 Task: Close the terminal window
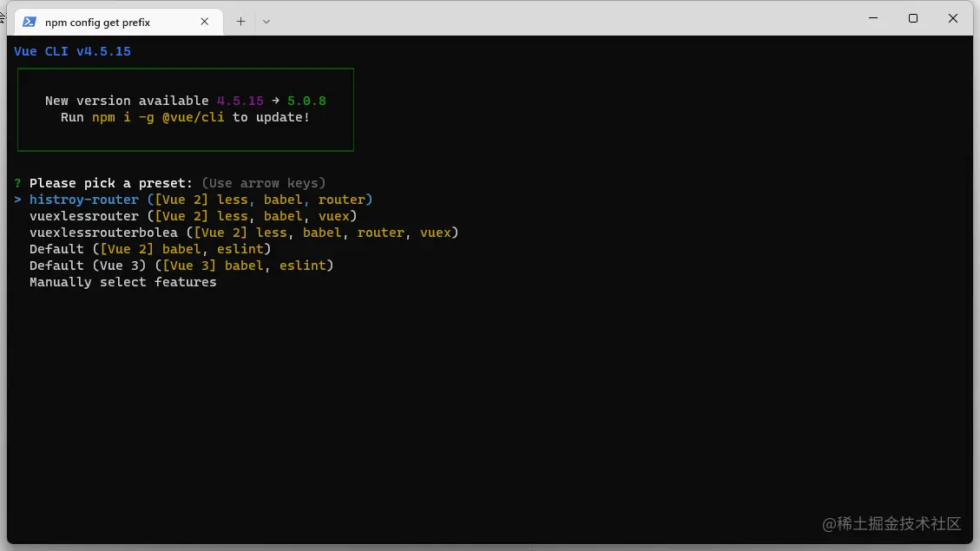953,18
